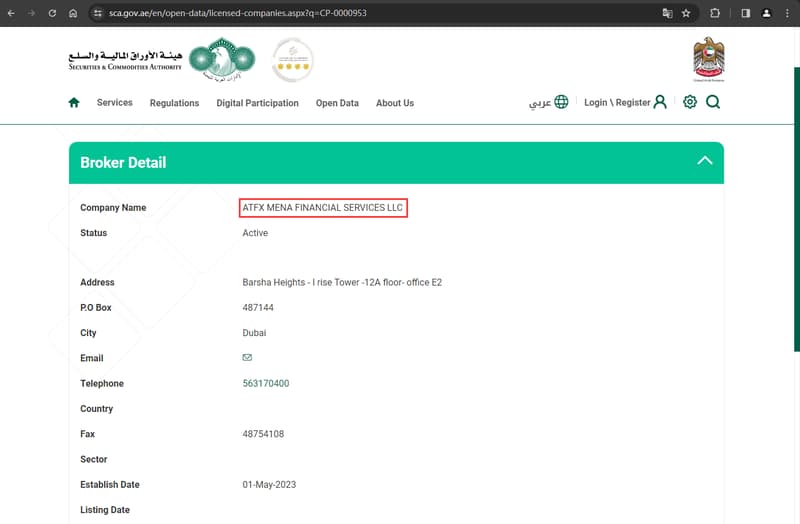The width and height of the screenshot is (800, 524).
Task: Open the settings gear icon
Action: [690, 102]
